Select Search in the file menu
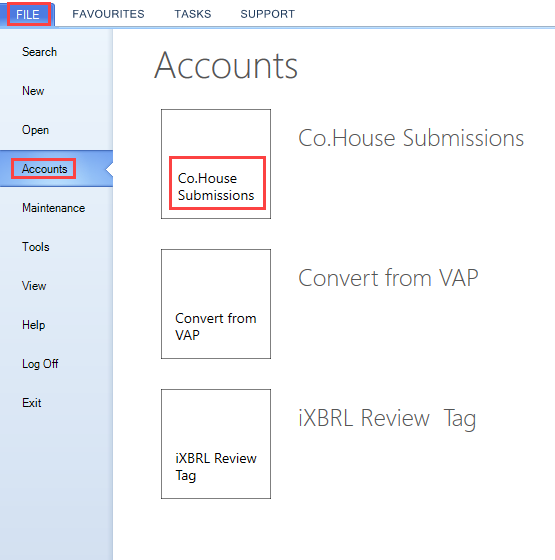Screen dimensions: 555x560 [x=39, y=52]
